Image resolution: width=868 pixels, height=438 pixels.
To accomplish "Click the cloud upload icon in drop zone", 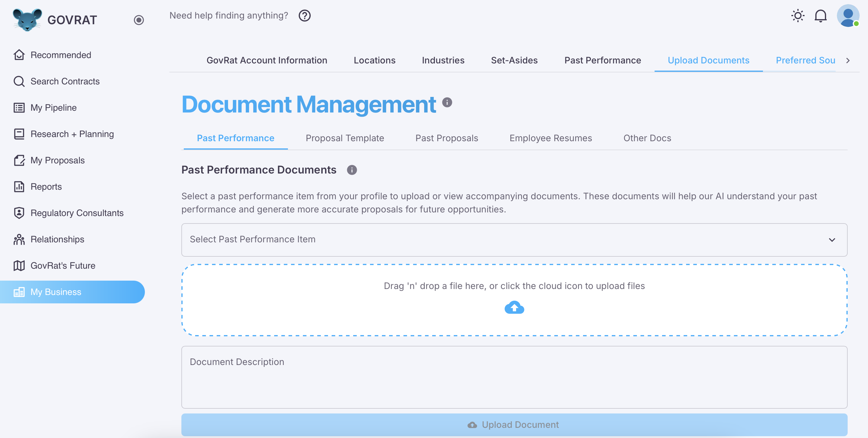I will [x=514, y=307].
